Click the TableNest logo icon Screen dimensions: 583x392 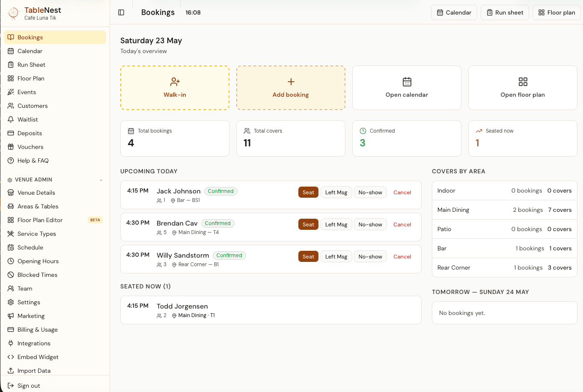click(14, 13)
